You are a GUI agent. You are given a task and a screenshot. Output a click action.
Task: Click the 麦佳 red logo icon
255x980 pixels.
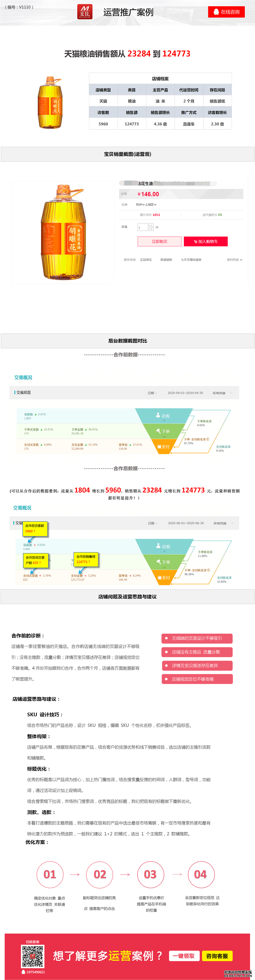pyautogui.click(x=85, y=12)
